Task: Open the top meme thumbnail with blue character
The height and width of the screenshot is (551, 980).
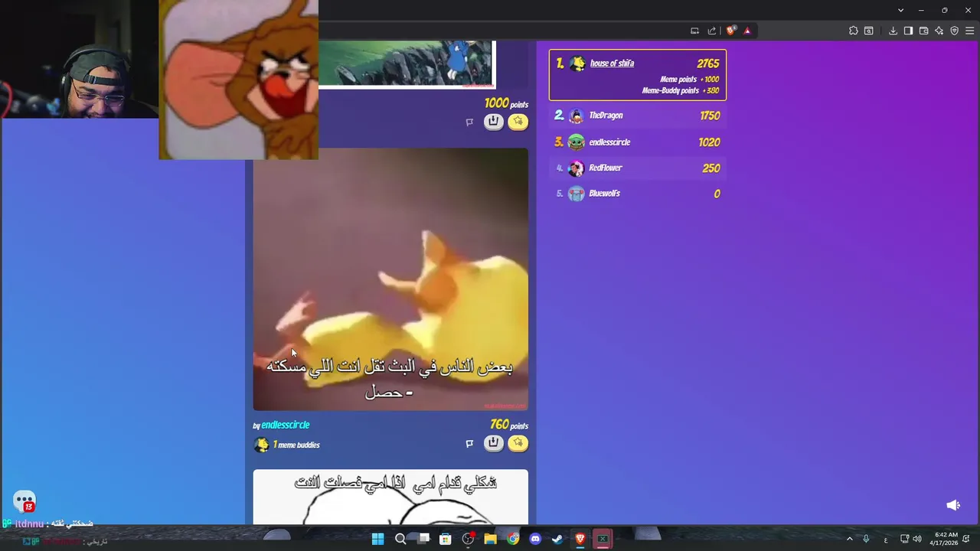Action: pyautogui.click(x=407, y=64)
